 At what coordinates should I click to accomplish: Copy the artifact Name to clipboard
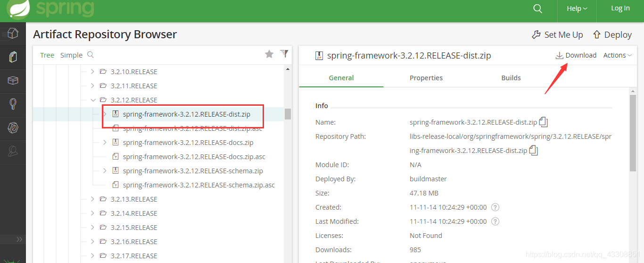click(543, 122)
